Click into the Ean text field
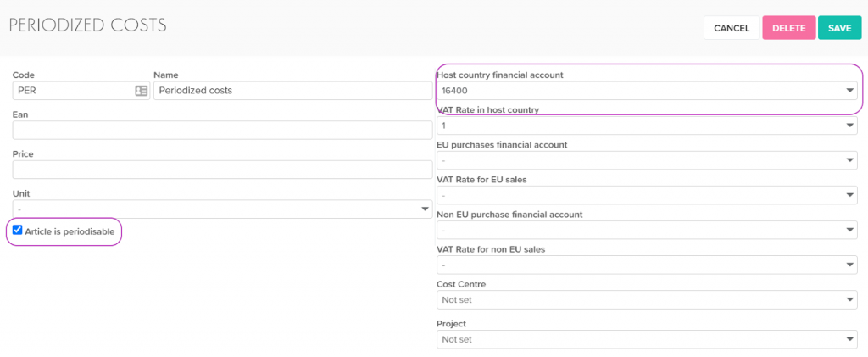 click(223, 130)
